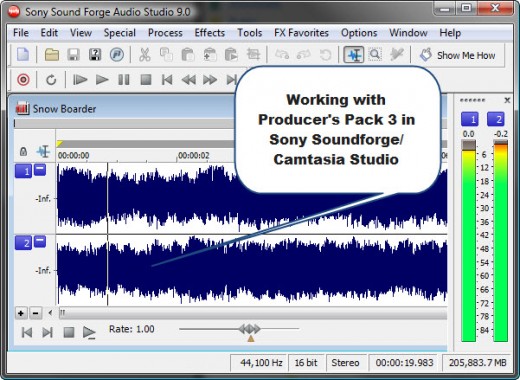Toggle Loop Playback in transport bar

[x=51, y=80]
